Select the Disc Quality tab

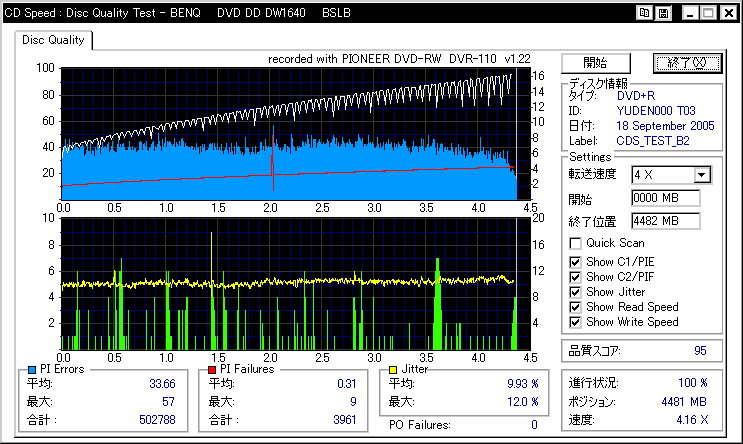pos(54,40)
